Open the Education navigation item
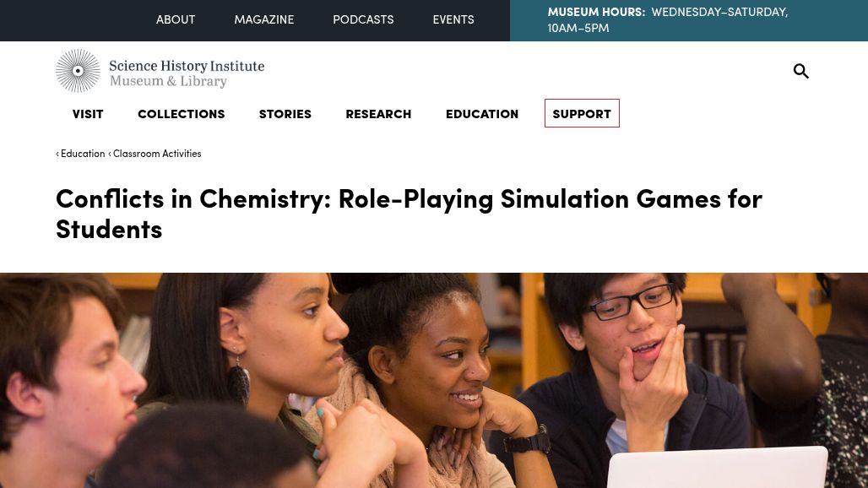This screenshot has width=868, height=488. pyautogui.click(x=482, y=114)
